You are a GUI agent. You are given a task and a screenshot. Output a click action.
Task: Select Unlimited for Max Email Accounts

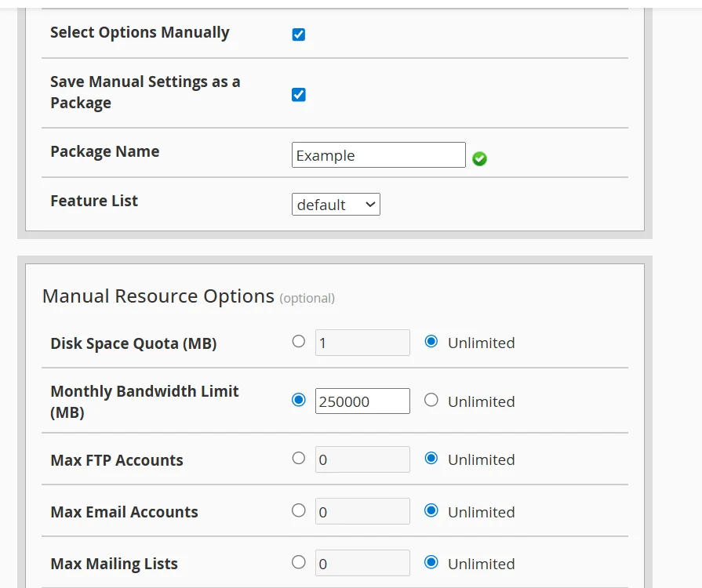pos(431,510)
